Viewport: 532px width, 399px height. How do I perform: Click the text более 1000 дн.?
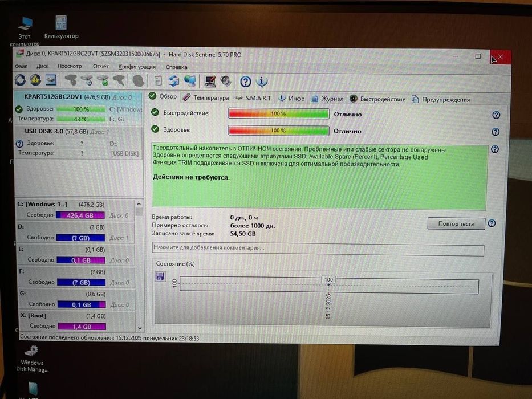[x=253, y=226]
